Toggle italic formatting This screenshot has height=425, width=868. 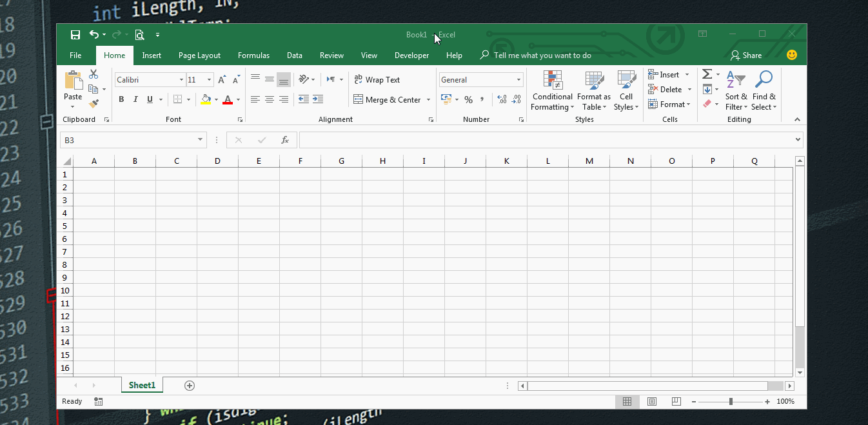tap(135, 99)
